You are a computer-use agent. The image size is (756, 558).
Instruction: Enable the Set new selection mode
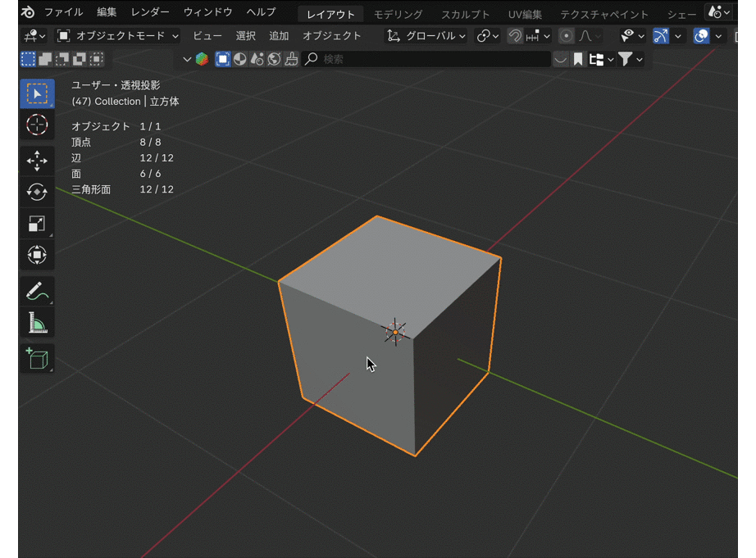(x=28, y=59)
